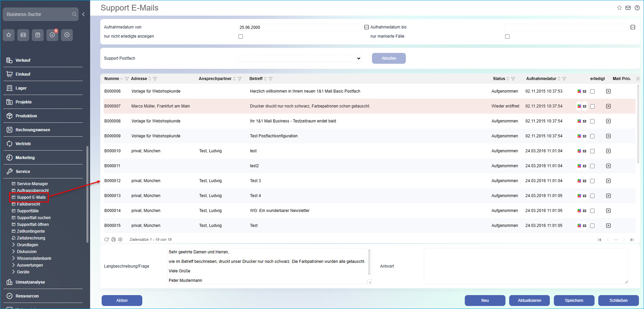Viewport: 644px width, 309px height.
Task: Enable 'nur nicht erledigte anzeigen' checkbox
Action: pyautogui.click(x=241, y=36)
